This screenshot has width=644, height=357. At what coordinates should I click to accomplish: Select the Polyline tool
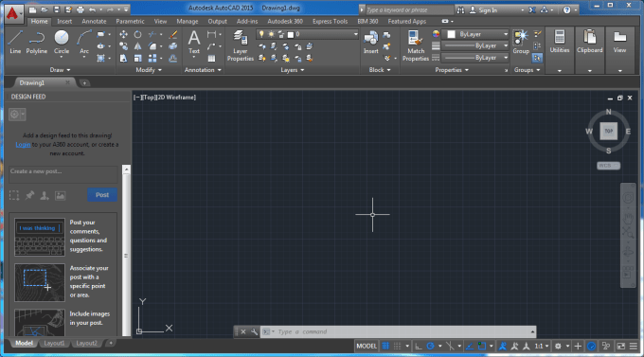[x=37, y=42]
